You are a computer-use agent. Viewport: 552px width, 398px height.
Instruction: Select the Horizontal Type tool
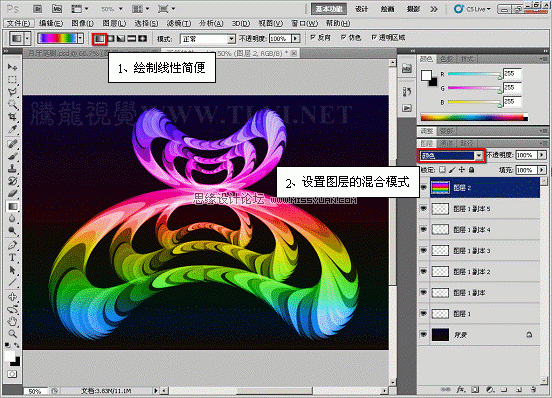coord(12,257)
